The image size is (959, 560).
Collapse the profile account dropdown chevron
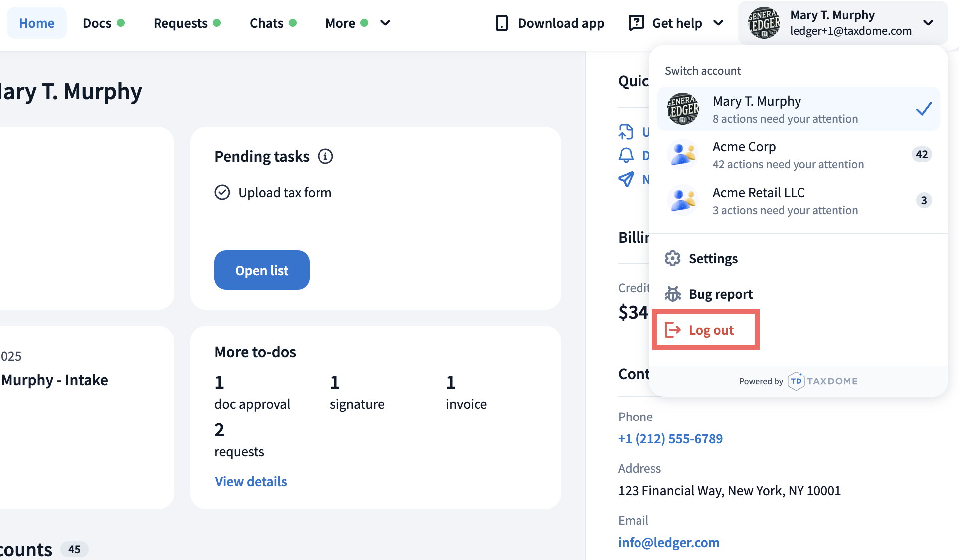point(928,23)
